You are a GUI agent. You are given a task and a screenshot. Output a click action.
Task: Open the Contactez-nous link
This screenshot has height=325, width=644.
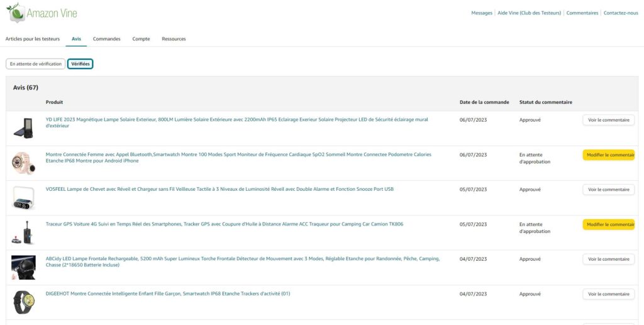point(621,13)
